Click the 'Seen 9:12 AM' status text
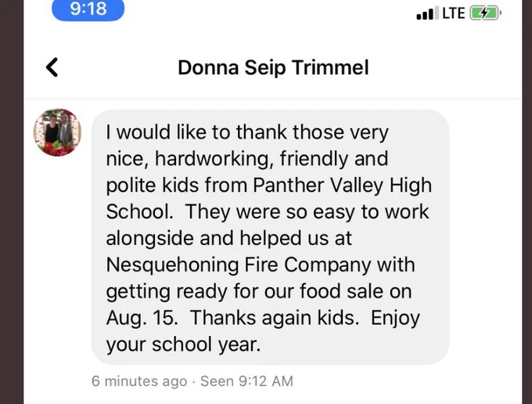This screenshot has height=404, width=532. [246, 381]
